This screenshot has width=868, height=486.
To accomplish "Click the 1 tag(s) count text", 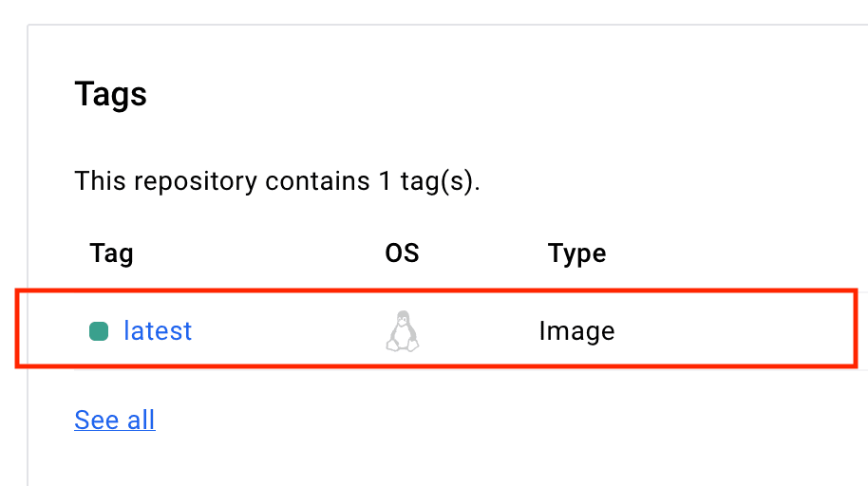I will (x=424, y=179).
